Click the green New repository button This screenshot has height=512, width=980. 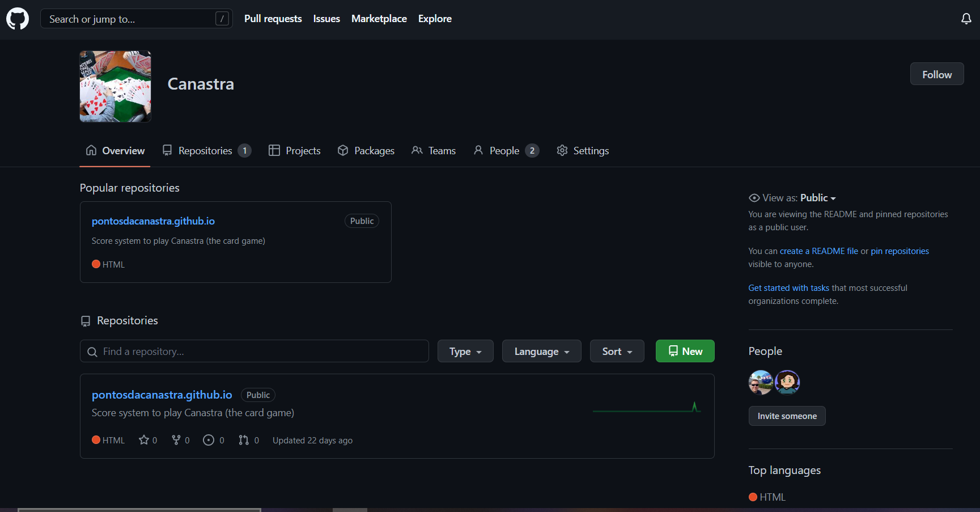(685, 352)
